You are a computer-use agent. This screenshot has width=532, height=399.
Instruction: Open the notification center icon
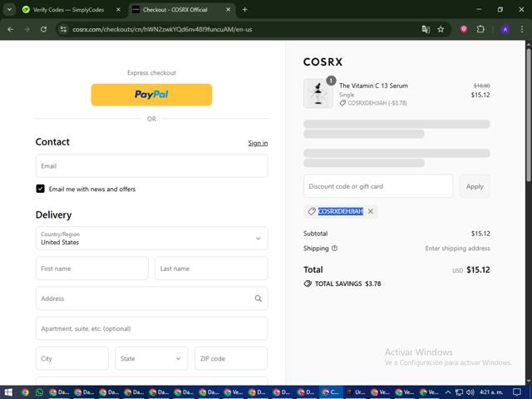[516, 392]
